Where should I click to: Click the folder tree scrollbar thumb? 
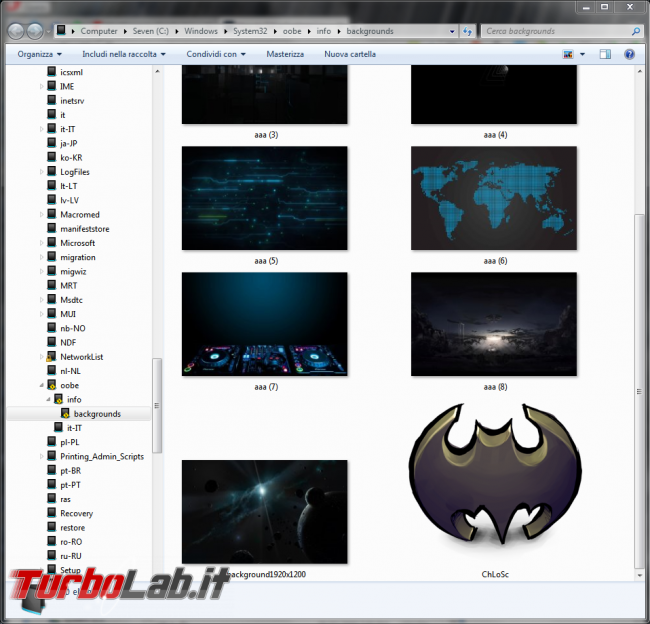point(157,405)
